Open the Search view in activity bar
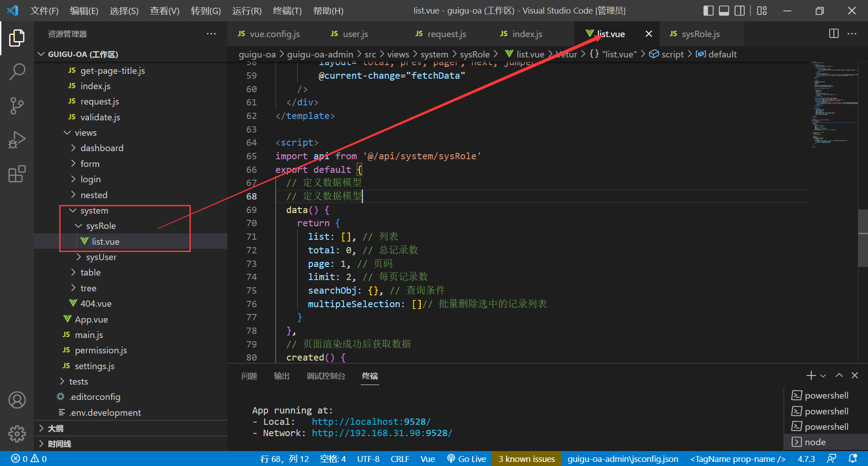This screenshot has height=466, width=868. [17, 71]
